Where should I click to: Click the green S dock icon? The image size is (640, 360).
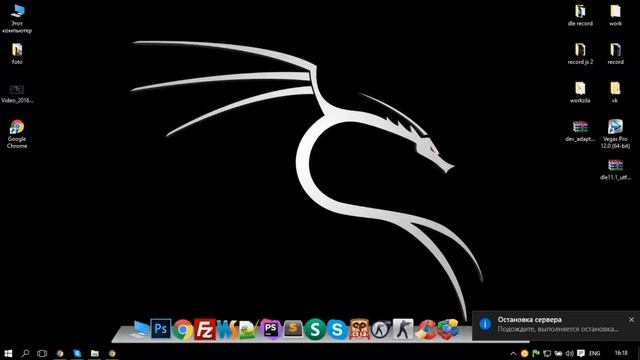point(315,329)
